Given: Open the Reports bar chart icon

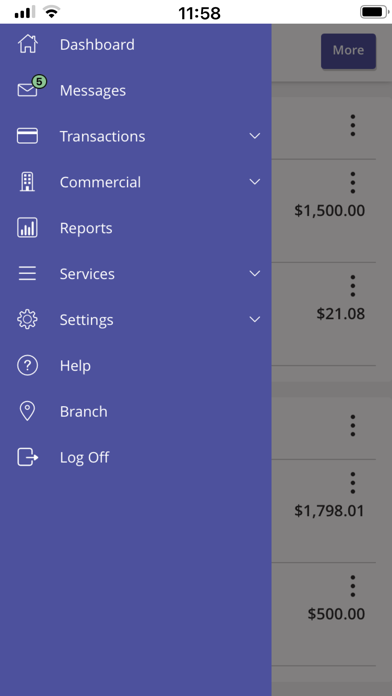Looking at the screenshot, I should point(28,228).
